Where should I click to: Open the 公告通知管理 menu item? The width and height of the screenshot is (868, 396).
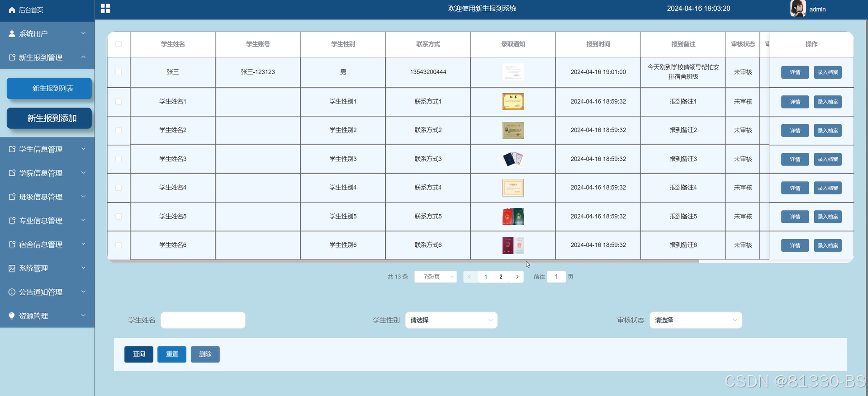pyautogui.click(x=47, y=292)
